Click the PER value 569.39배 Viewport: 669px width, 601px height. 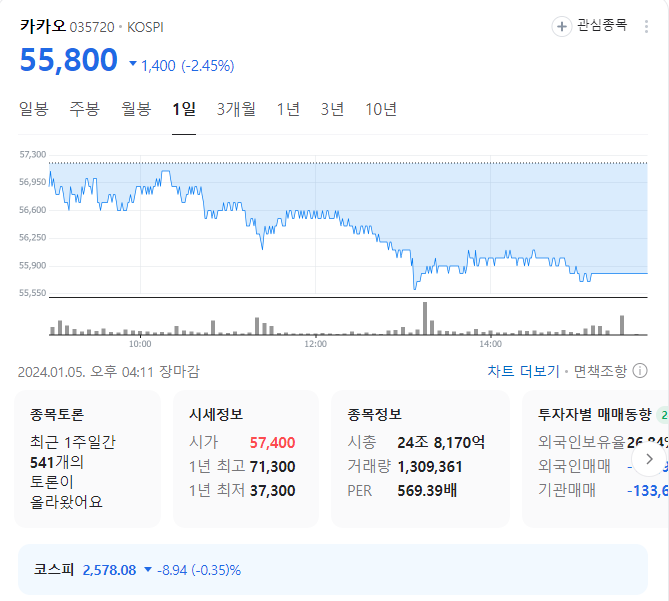(x=427, y=491)
